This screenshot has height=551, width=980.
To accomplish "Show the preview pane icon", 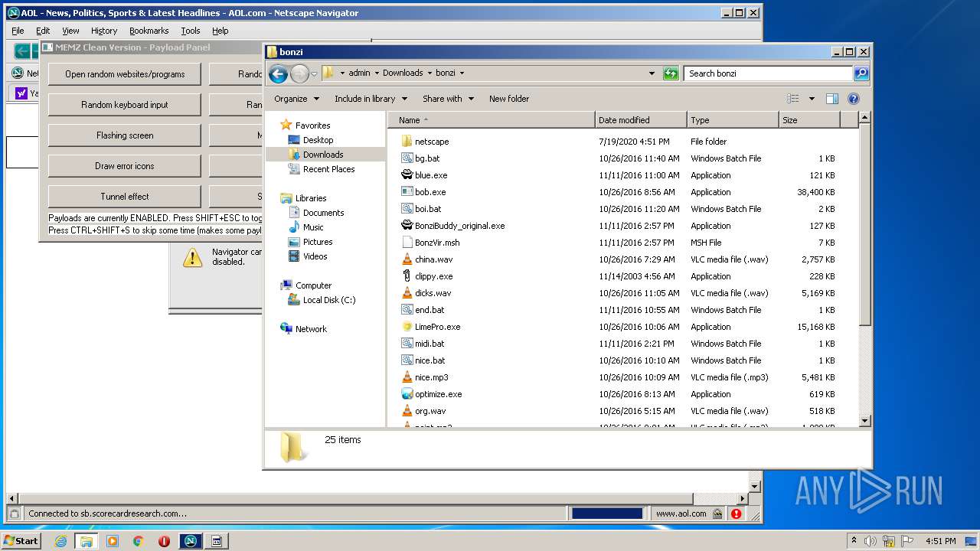I will coord(832,99).
